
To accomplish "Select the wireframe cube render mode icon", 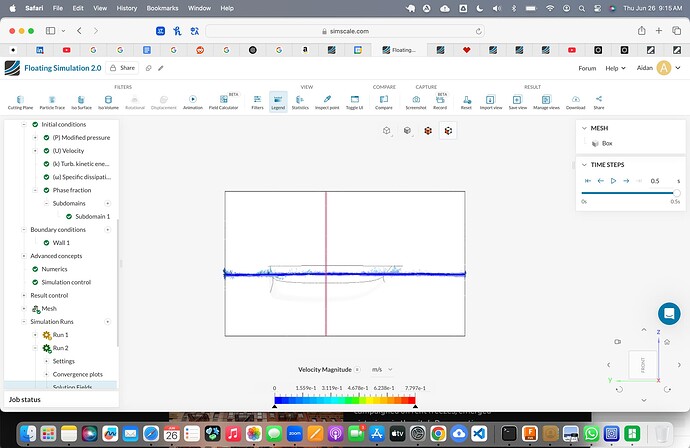I will pos(386,131).
